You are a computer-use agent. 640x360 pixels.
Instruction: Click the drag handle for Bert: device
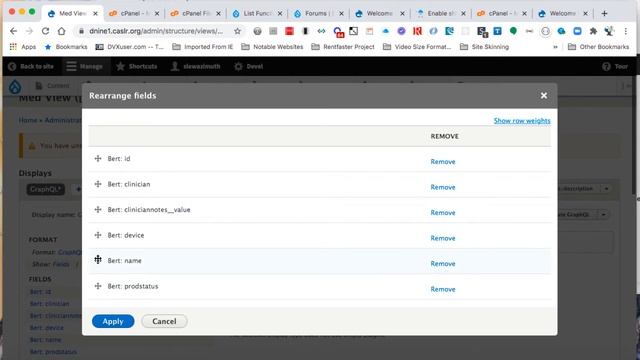tap(98, 235)
